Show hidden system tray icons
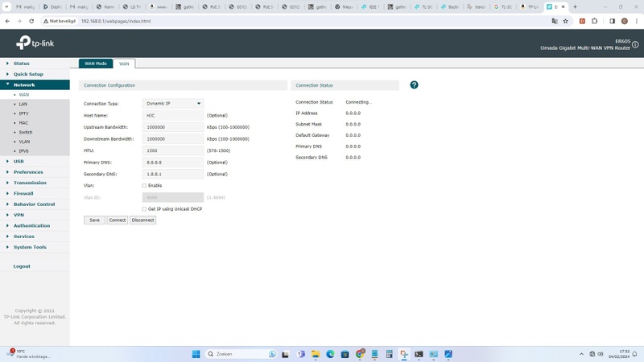The width and height of the screenshot is (644, 362). (x=581, y=354)
